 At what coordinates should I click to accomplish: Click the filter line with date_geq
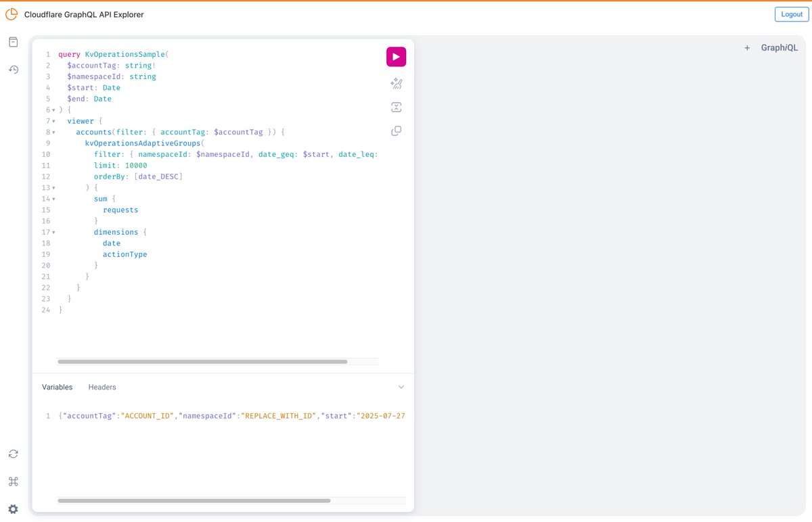tap(236, 154)
